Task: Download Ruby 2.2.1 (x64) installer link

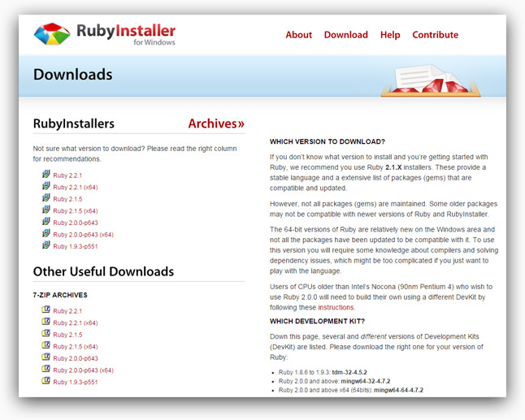Action: pyautogui.click(x=76, y=187)
